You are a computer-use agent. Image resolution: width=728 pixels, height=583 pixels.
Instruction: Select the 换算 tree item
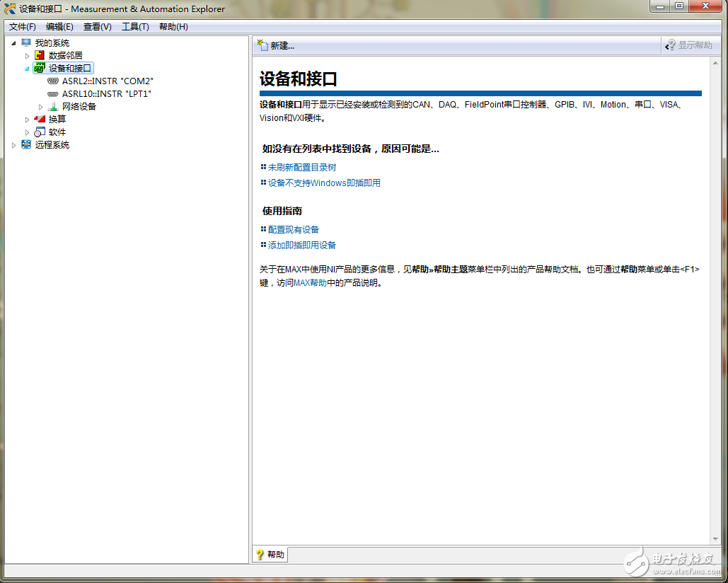click(57, 120)
